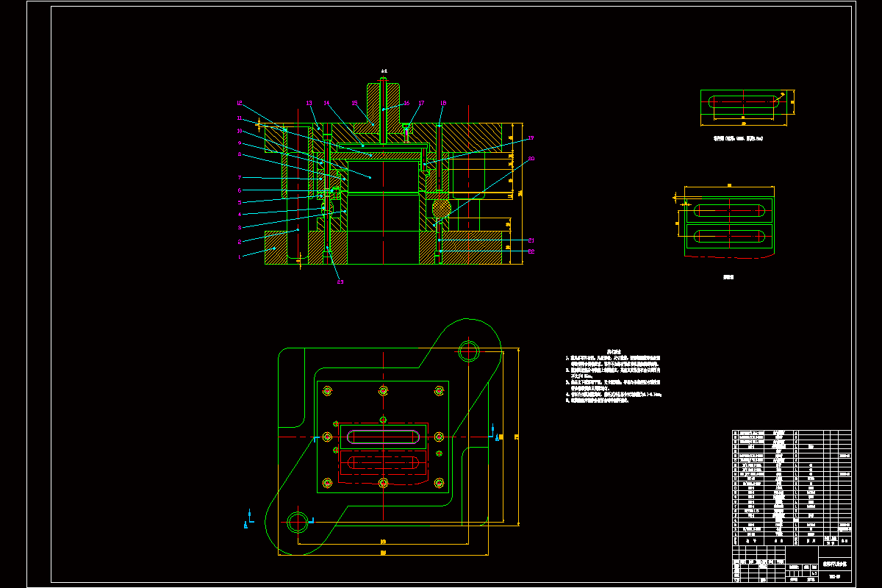Select the parts list table

pos(792,487)
